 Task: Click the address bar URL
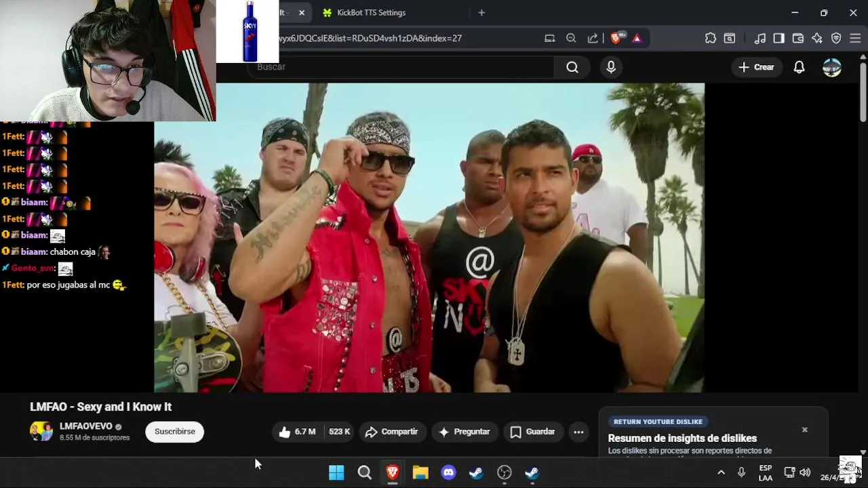(x=370, y=39)
